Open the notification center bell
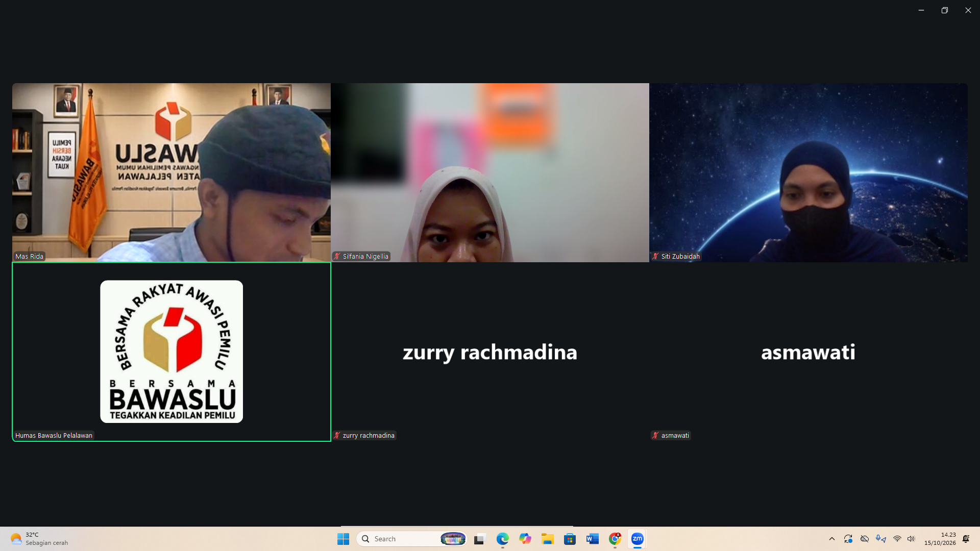The image size is (980, 551). point(966,539)
